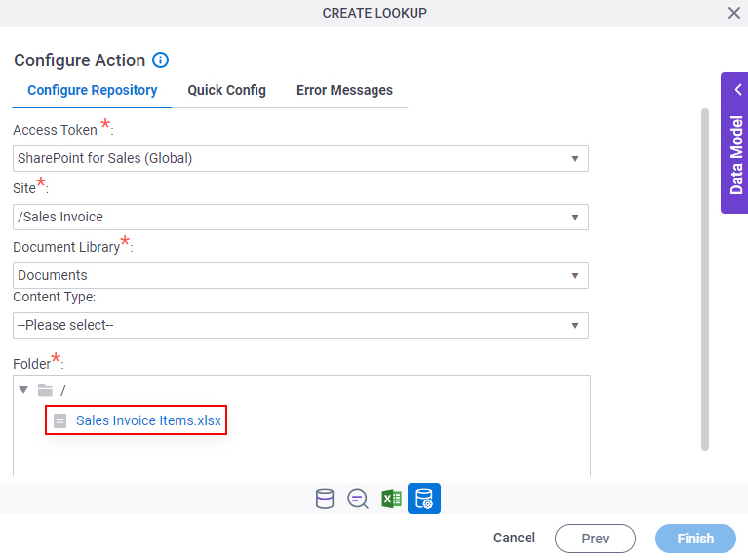Switch to Quick Config tab
Image resolution: width=748 pixels, height=560 pixels.
tap(226, 90)
